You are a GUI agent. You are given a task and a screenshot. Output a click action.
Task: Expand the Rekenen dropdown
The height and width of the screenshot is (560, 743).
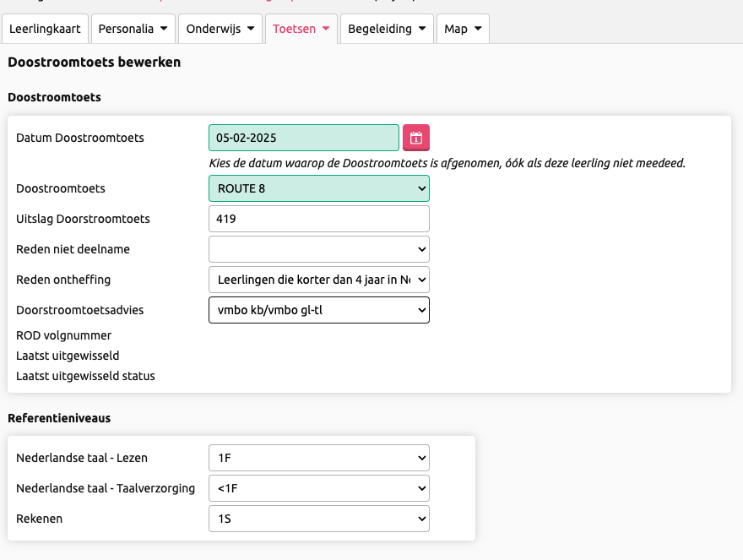[319, 519]
